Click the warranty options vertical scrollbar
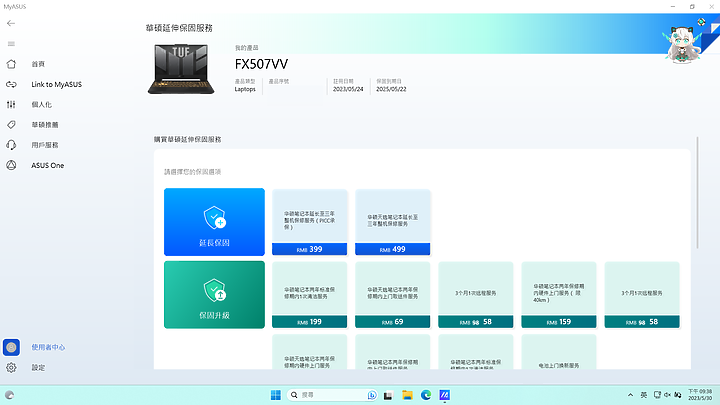The image size is (720, 405). coord(698,193)
